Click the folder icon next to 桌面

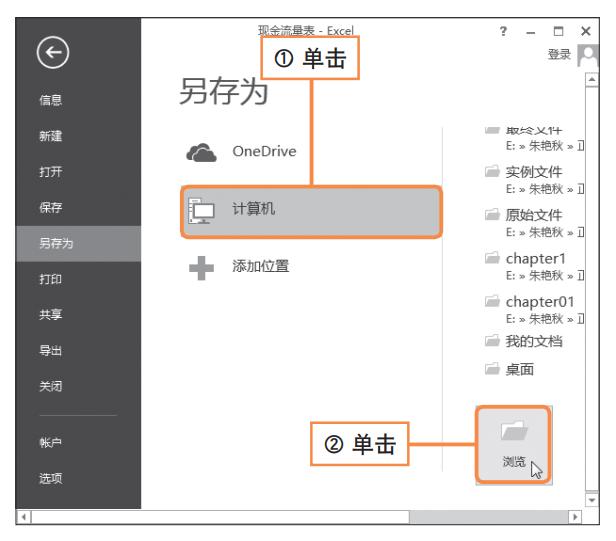pyautogui.click(x=492, y=369)
